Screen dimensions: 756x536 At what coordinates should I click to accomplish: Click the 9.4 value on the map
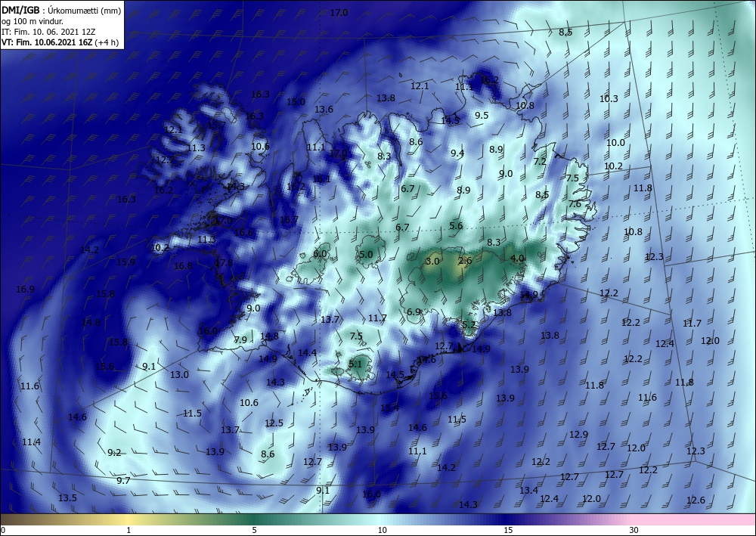(457, 153)
